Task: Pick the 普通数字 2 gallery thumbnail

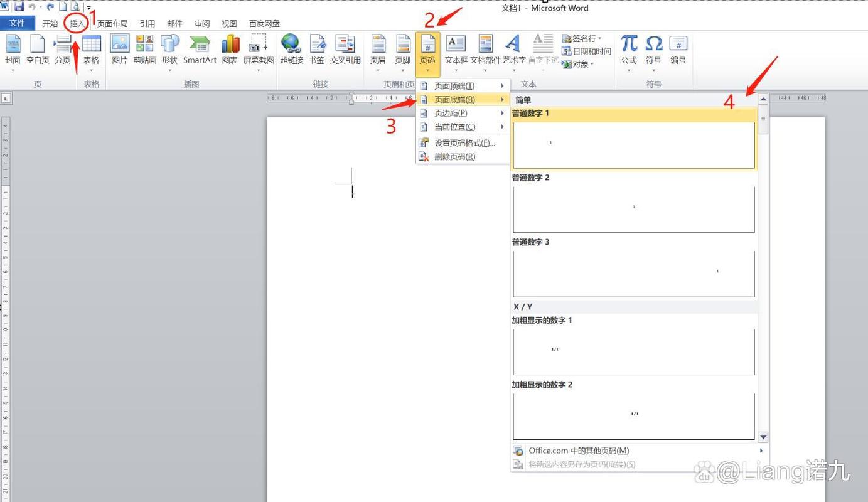Action: [634, 210]
